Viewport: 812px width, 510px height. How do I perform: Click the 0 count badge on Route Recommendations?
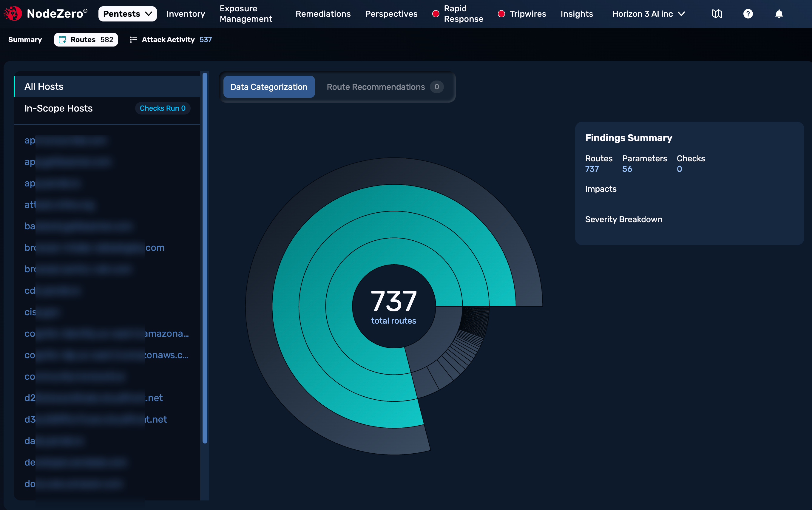[x=437, y=86]
